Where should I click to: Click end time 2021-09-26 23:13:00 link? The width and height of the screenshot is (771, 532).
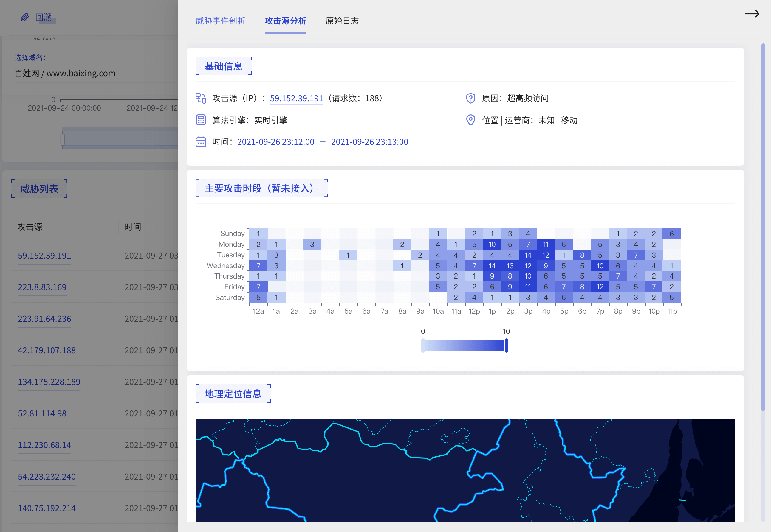[369, 142]
